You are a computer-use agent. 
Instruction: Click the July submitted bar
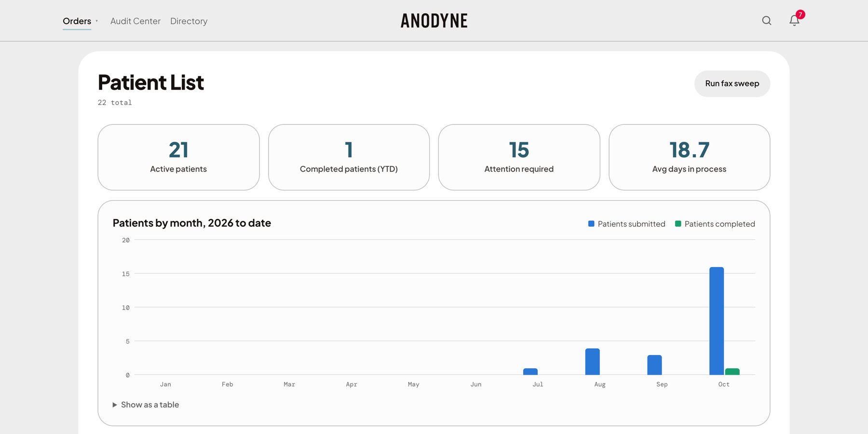[530, 371]
